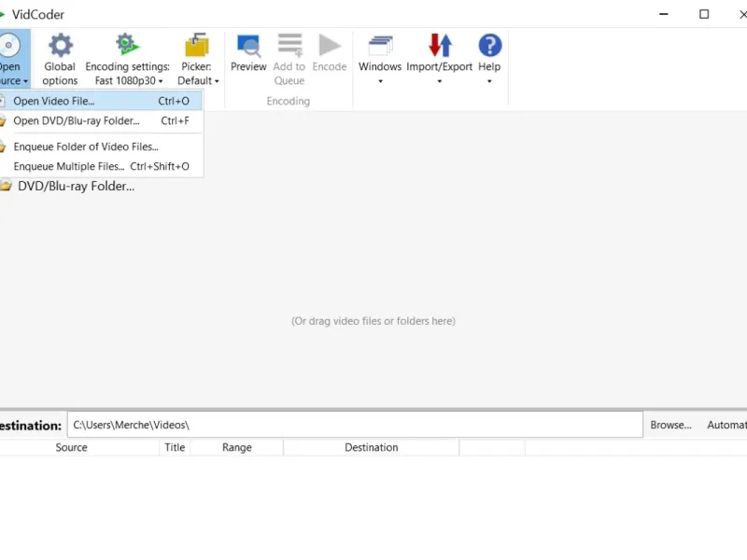Screen dimensions: 747x560
Task: Maximize the VidCoder window
Action: (x=704, y=14)
